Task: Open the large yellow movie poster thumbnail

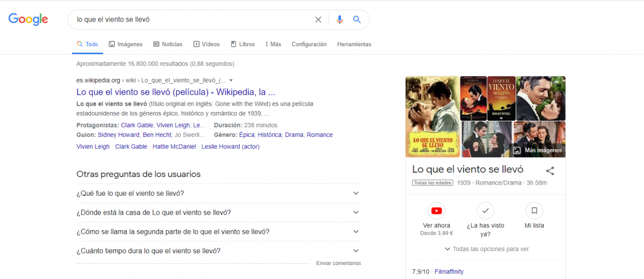Action: 433,117
